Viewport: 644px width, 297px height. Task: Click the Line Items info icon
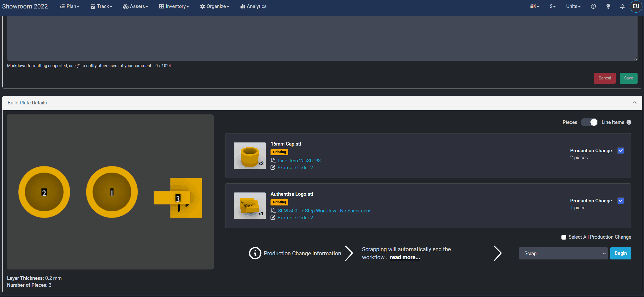point(629,122)
